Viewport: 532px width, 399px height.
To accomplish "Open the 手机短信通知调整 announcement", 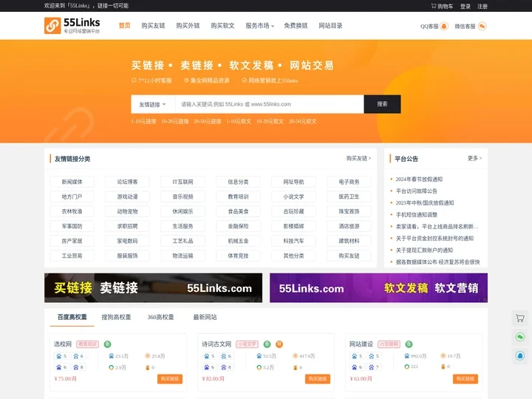I will click(417, 215).
